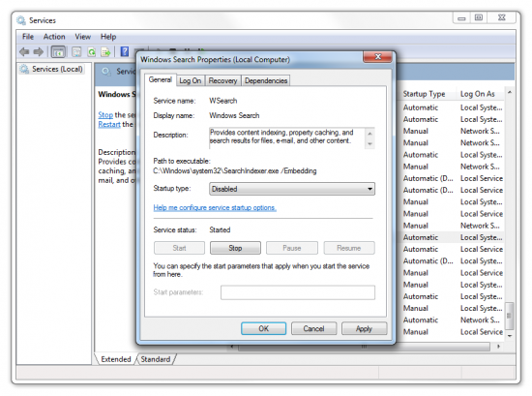The height and width of the screenshot is (396, 532).
Task: Switch to the Log On tab
Action: point(190,80)
